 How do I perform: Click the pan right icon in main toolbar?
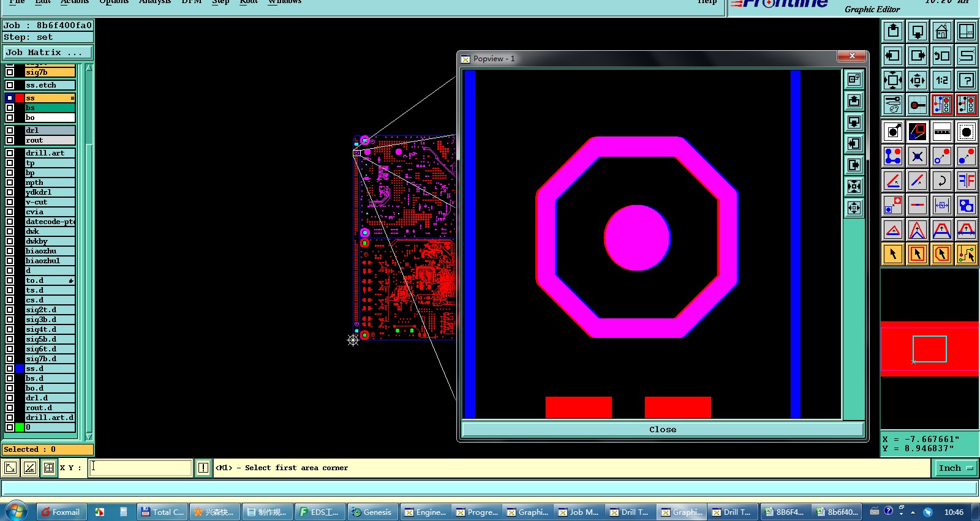pyautogui.click(x=917, y=56)
